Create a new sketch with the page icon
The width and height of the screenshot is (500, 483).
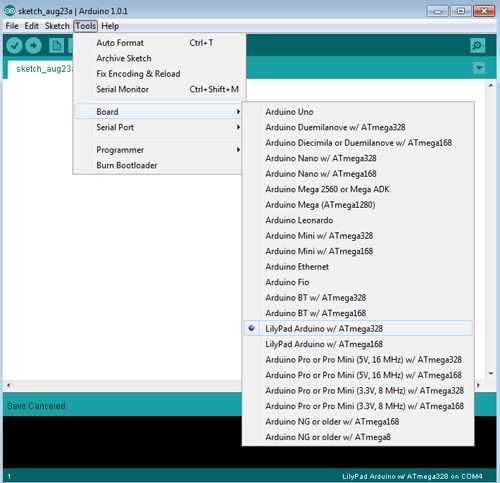click(x=56, y=46)
